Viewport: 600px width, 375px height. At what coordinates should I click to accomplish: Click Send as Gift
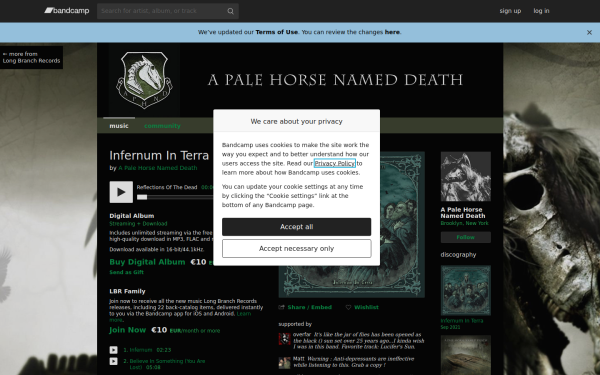tap(127, 272)
